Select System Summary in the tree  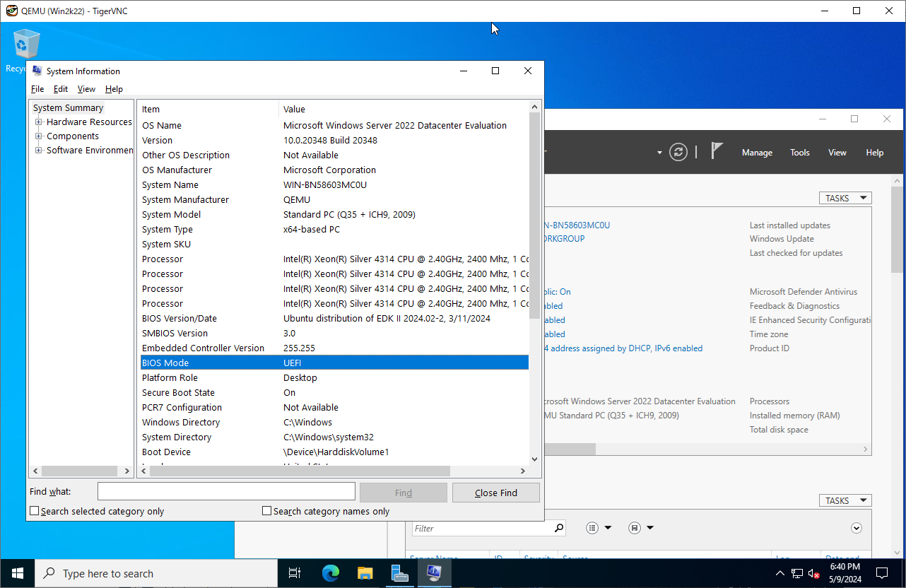(x=69, y=108)
